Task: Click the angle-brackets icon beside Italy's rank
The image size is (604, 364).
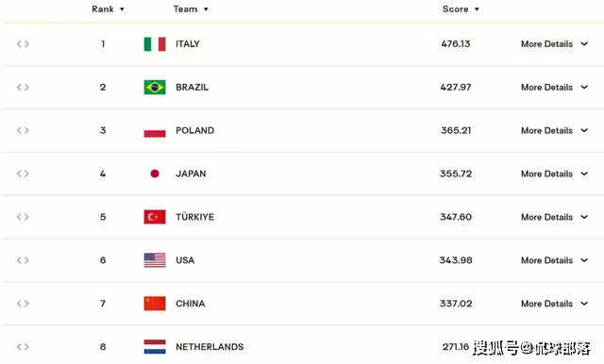Action: [x=23, y=44]
